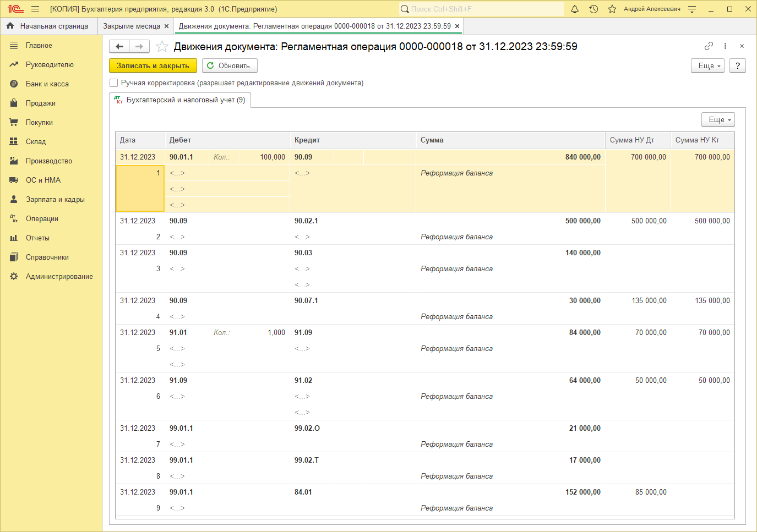Close the Закрытие месяца tab

[x=167, y=26]
